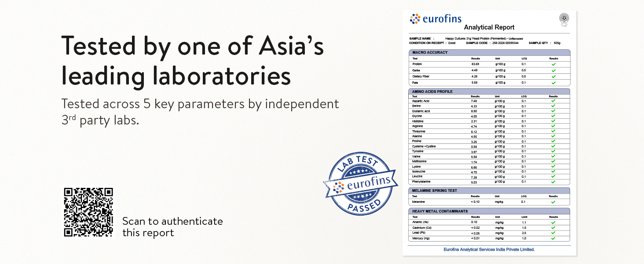The image size is (644, 264).
Task: Click the sample quantity value "505g"
Action: pyautogui.click(x=557, y=43)
